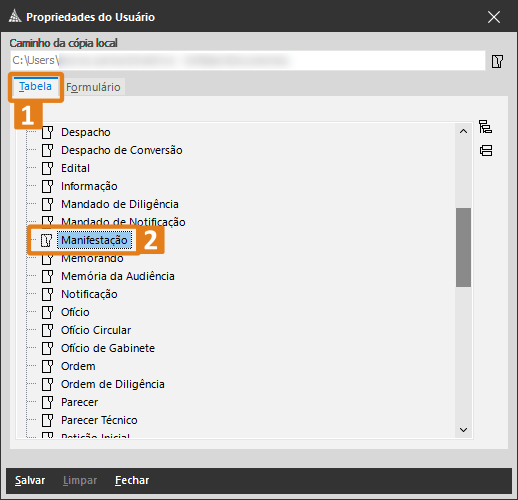Click the Caminho da cópia local field
The height and width of the screenshot is (500, 518).
tap(248, 60)
